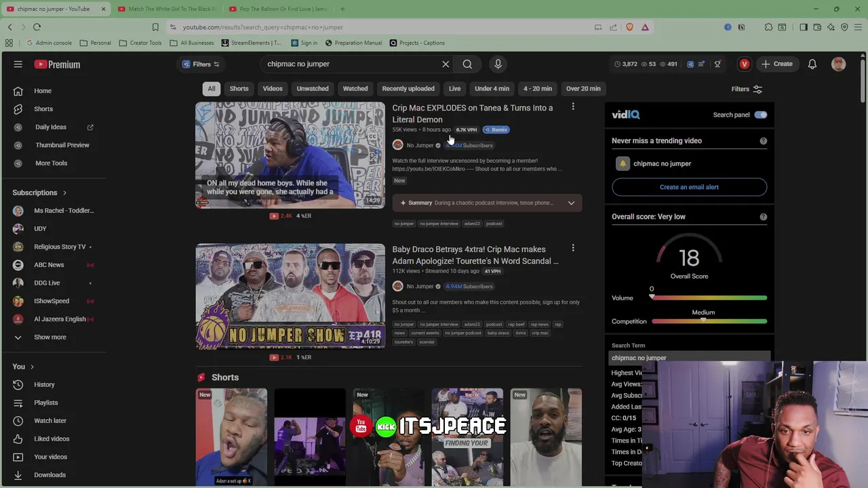
Task: Click the YouTube Premium logo
Action: pos(58,64)
